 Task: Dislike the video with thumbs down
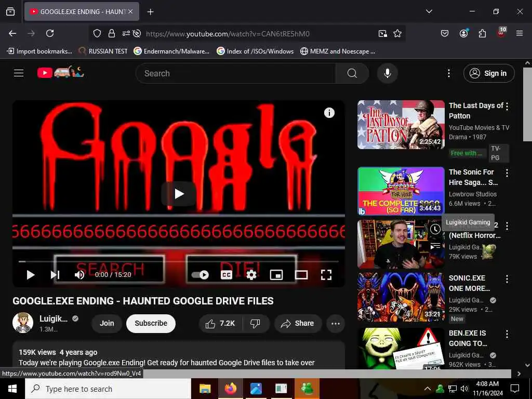coord(256,323)
